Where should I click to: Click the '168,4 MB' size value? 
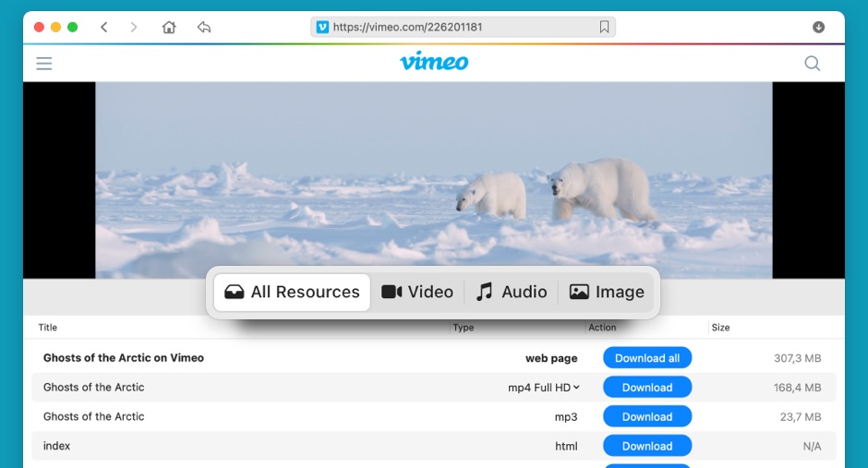[797, 388]
